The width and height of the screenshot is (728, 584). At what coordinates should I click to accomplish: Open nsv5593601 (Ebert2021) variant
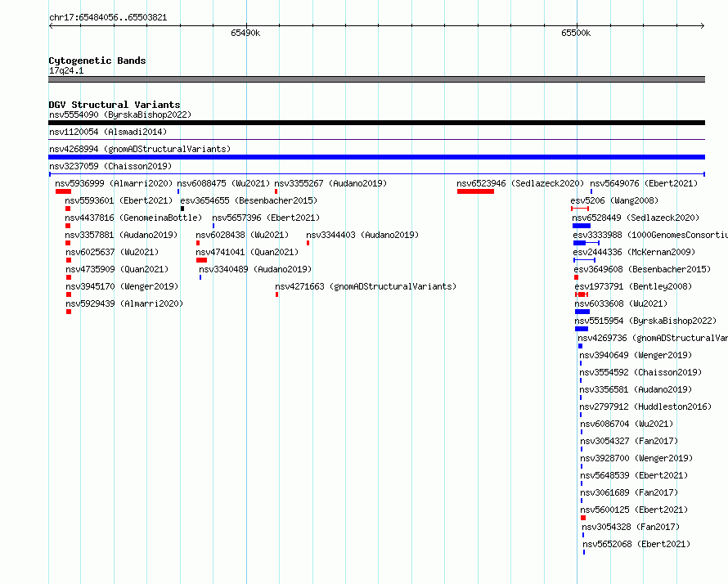pyautogui.click(x=119, y=200)
